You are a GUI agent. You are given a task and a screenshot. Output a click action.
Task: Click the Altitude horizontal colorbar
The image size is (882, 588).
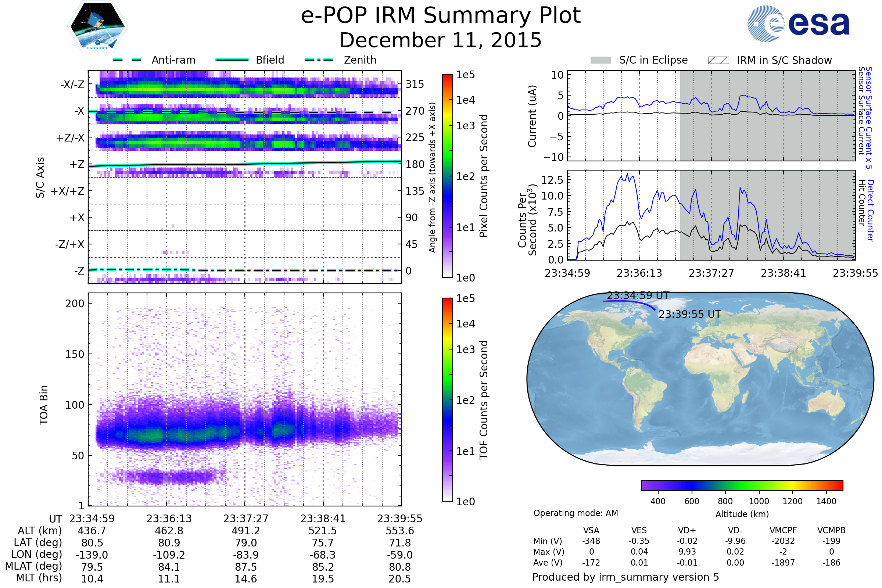(742, 485)
